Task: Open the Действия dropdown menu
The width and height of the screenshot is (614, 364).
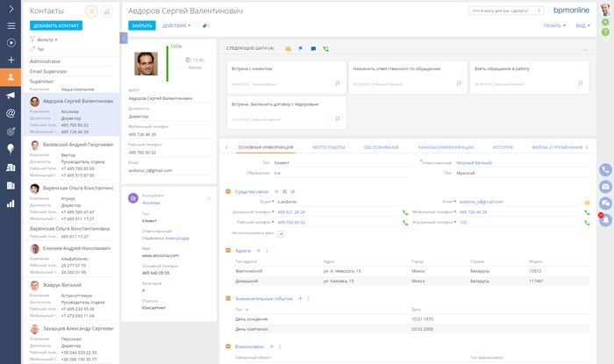Action: coord(177,26)
